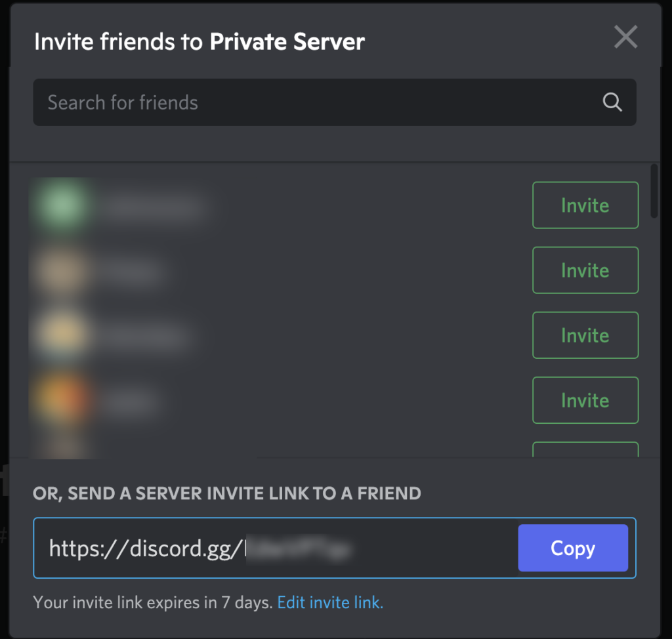Copy the server invite link
Screen dimensions: 672x639
point(572,548)
